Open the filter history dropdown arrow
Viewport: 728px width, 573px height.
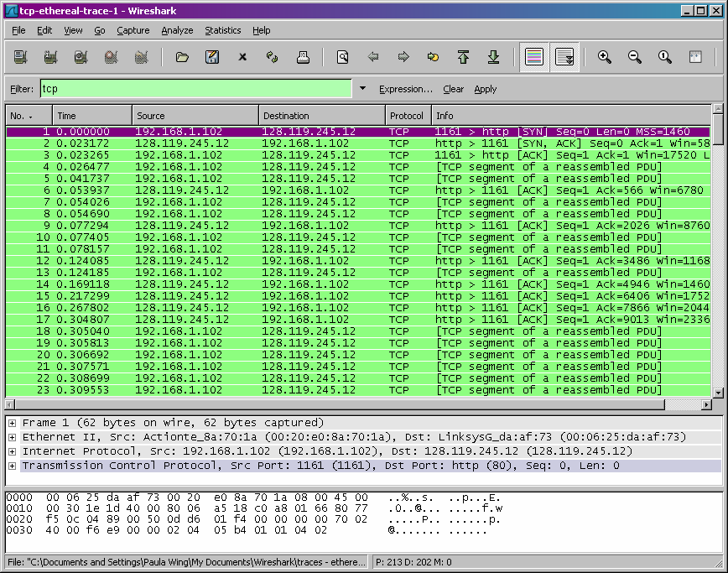(362, 88)
